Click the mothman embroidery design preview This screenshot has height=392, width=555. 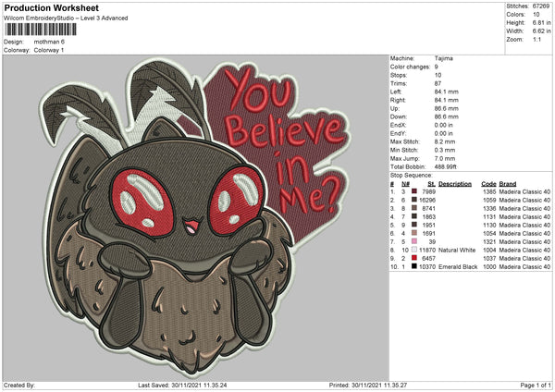pos(196,218)
